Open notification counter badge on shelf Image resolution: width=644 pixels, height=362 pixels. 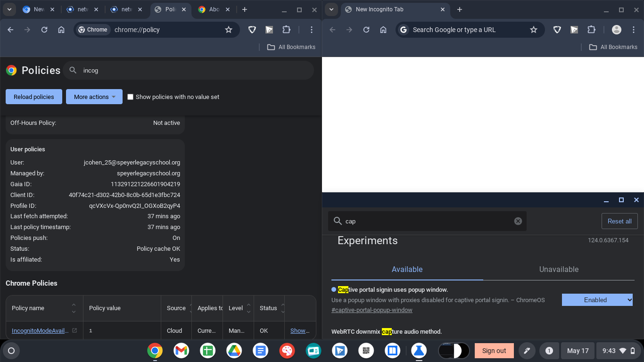pyautogui.click(x=549, y=351)
